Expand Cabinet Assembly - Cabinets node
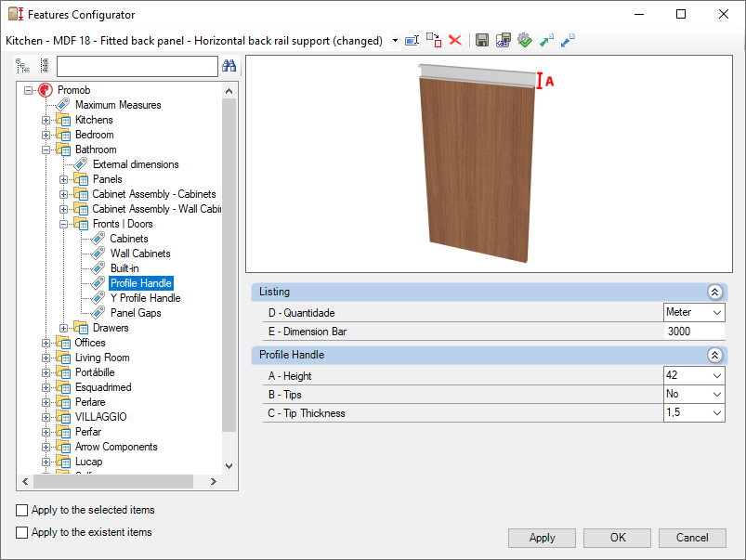746x560 pixels. tap(63, 194)
